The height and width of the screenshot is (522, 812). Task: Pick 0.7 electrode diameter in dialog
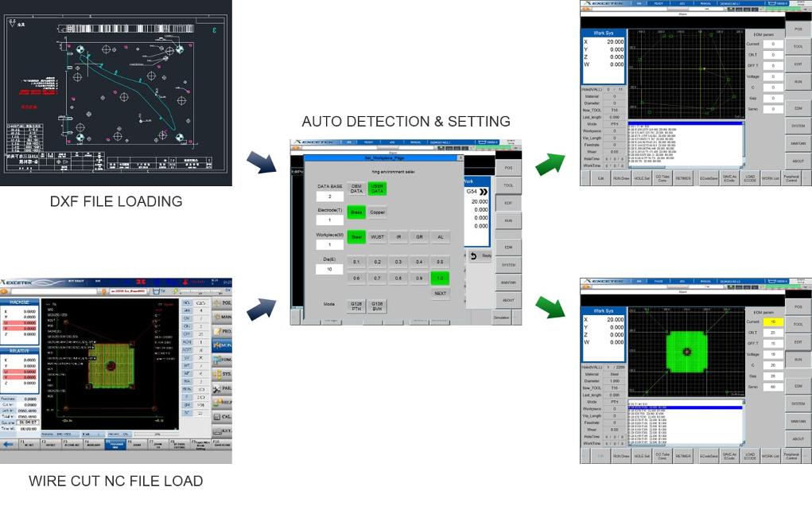tap(377, 279)
